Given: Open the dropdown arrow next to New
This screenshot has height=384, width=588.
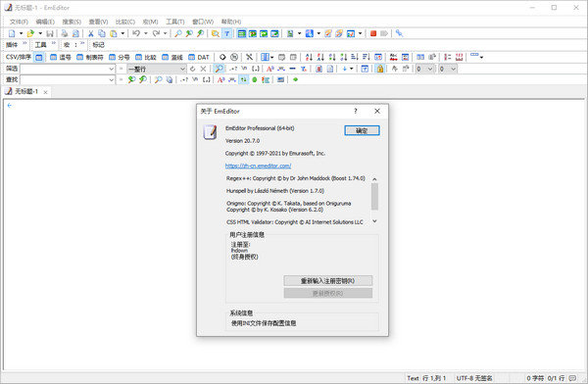Looking at the screenshot, I should click(21, 33).
